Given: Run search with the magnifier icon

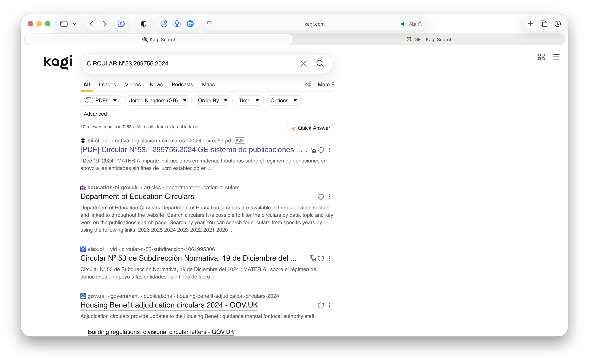Looking at the screenshot, I should (320, 64).
